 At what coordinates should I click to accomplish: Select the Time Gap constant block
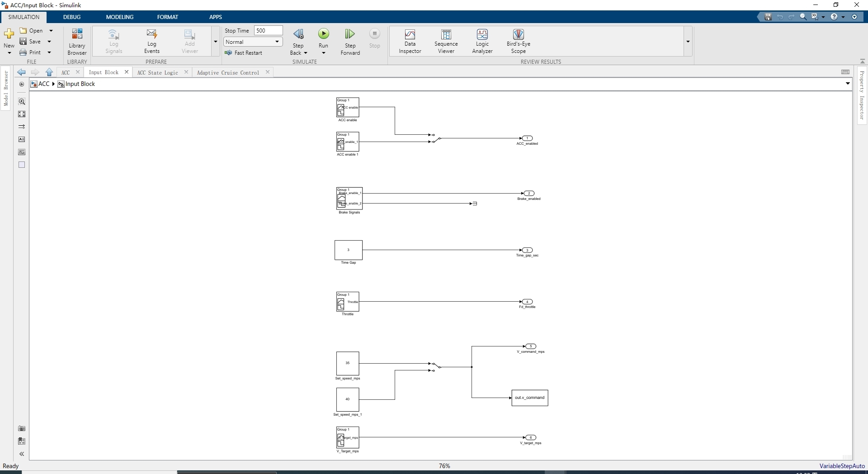point(349,250)
